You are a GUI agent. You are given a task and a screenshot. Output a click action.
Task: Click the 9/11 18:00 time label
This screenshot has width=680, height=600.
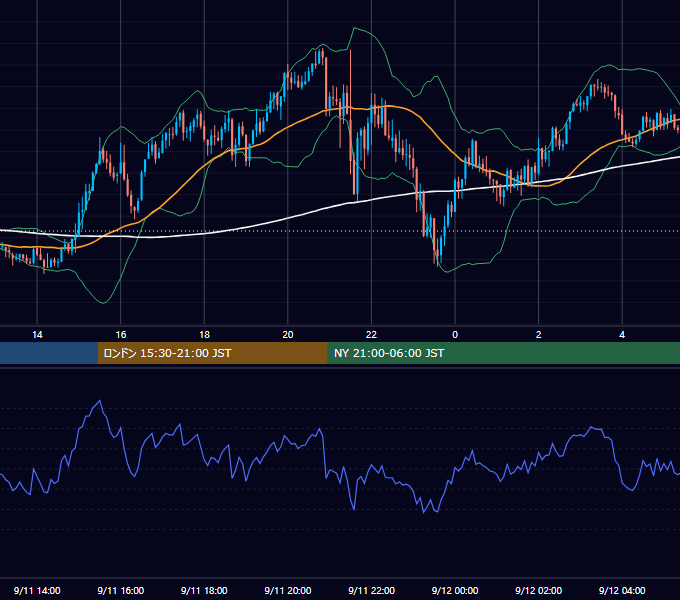pos(204,590)
